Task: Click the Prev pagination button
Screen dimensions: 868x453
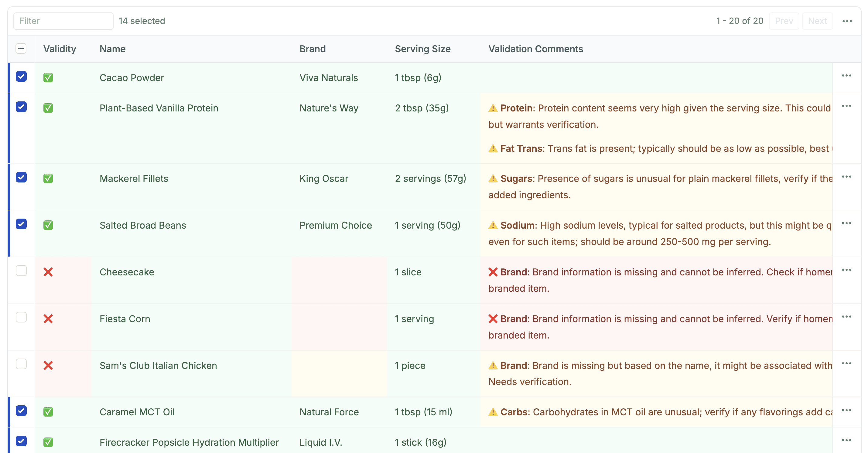Action: 784,21
